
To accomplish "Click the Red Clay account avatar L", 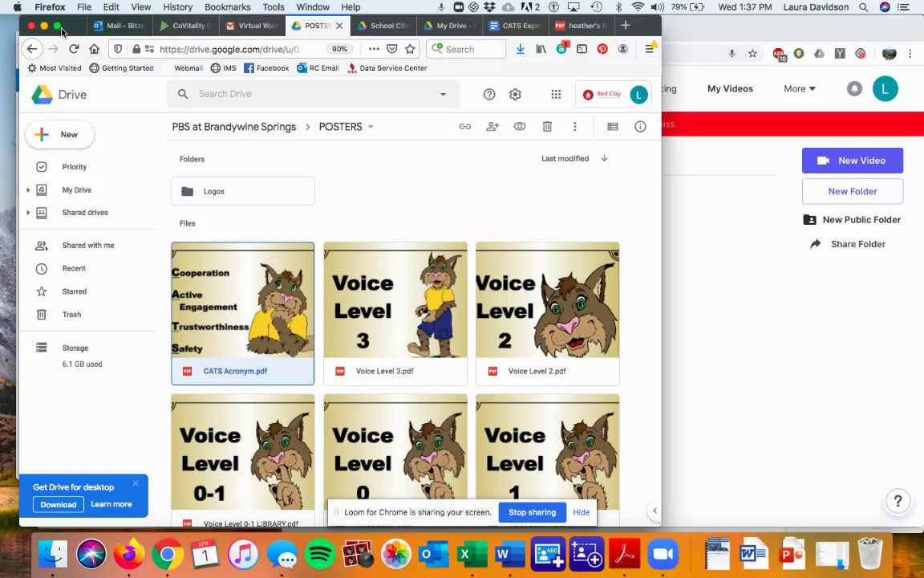I will pyautogui.click(x=638, y=95).
